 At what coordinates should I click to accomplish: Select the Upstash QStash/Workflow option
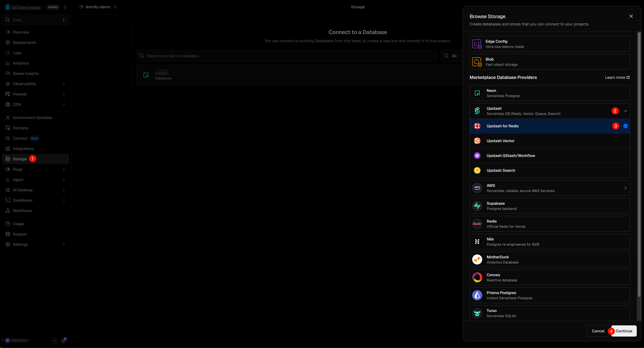[550, 156]
